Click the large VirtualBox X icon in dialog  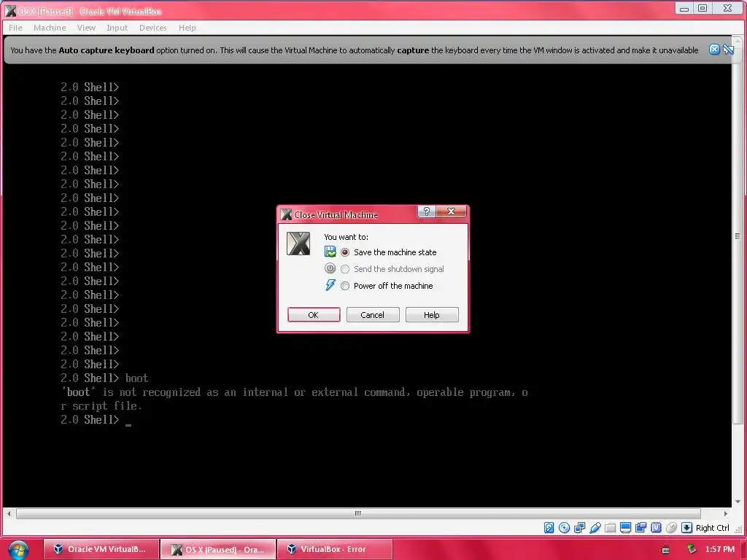point(298,244)
